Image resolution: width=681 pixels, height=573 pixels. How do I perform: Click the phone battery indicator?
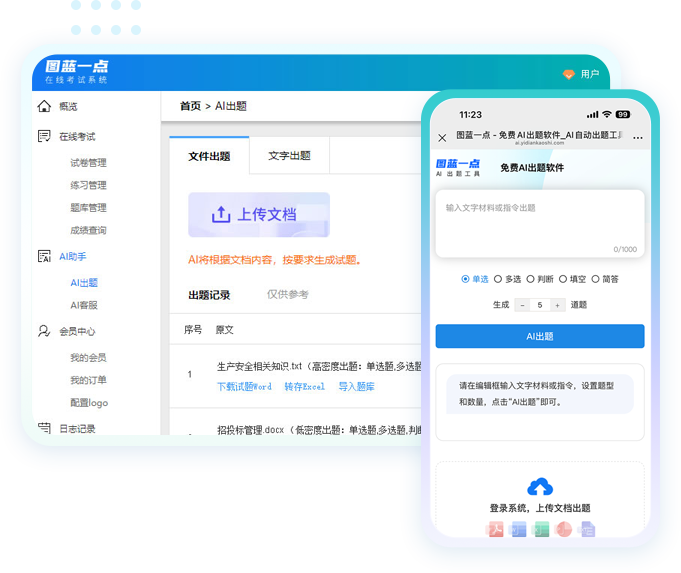click(623, 114)
